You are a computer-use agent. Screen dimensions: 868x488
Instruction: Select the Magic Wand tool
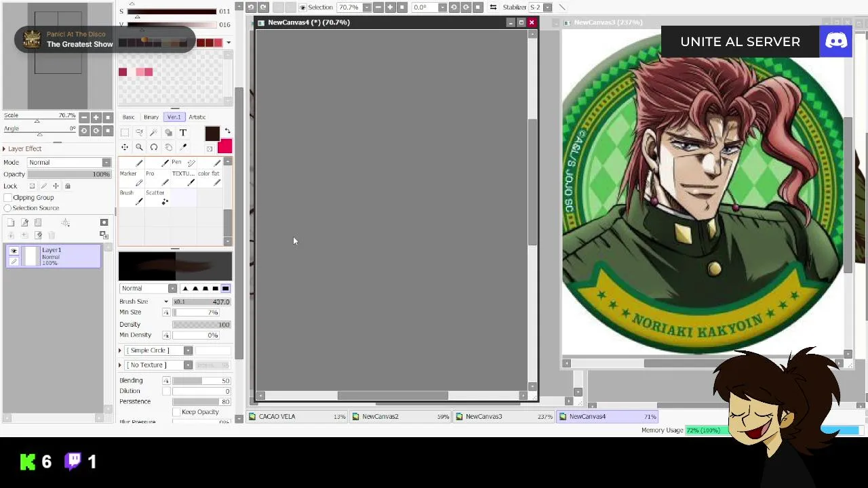(154, 132)
